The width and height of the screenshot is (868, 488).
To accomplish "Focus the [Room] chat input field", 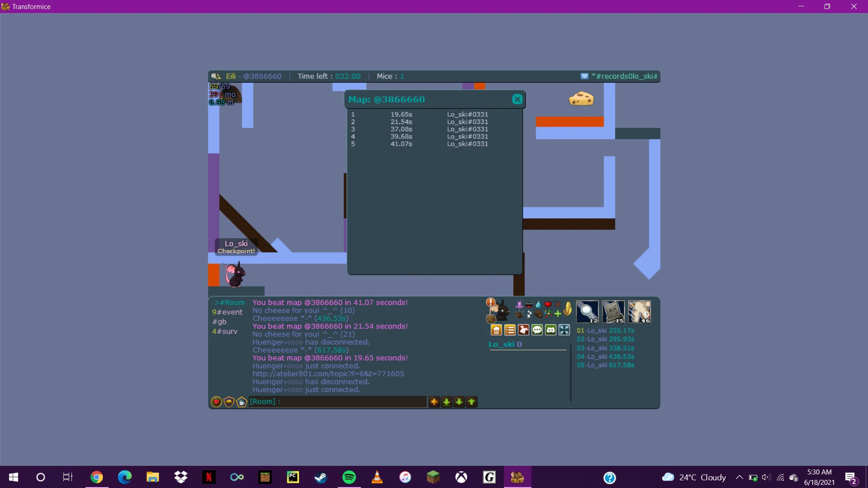I will pyautogui.click(x=338, y=402).
